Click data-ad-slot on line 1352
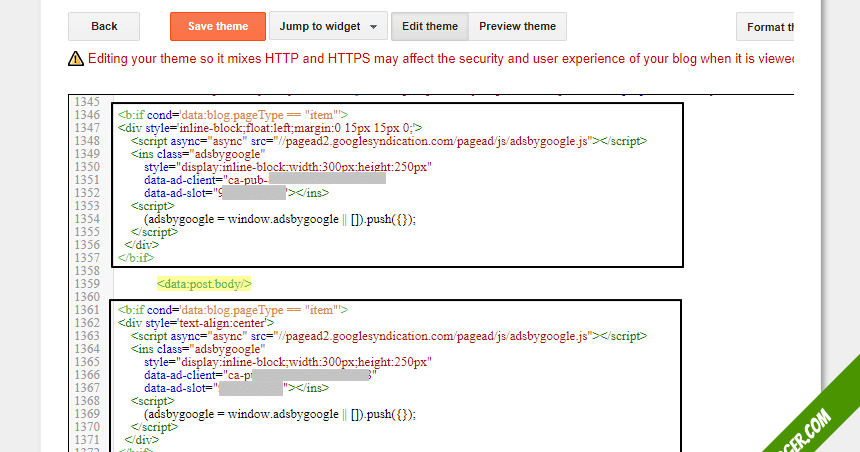Image resolution: width=860 pixels, height=452 pixels. 236,193
